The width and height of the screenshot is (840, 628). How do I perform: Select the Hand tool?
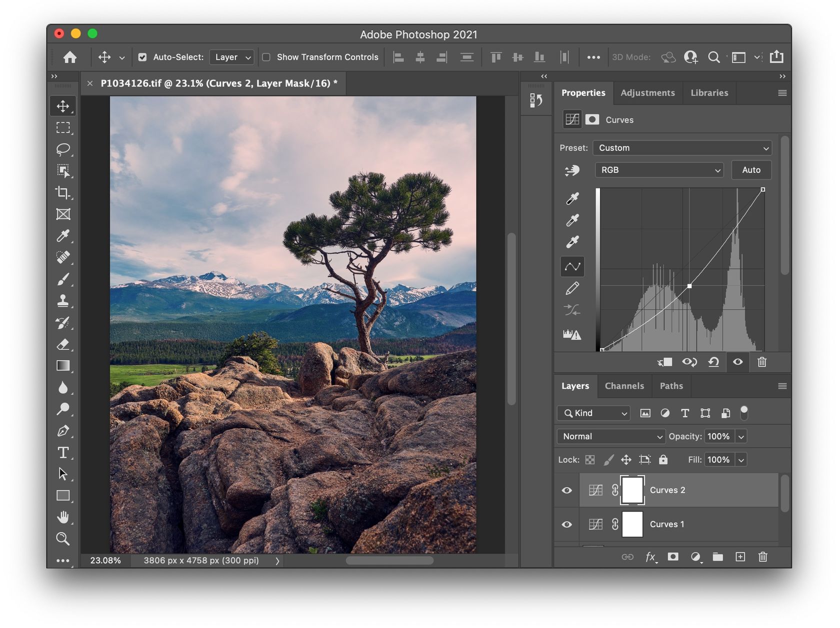63,517
